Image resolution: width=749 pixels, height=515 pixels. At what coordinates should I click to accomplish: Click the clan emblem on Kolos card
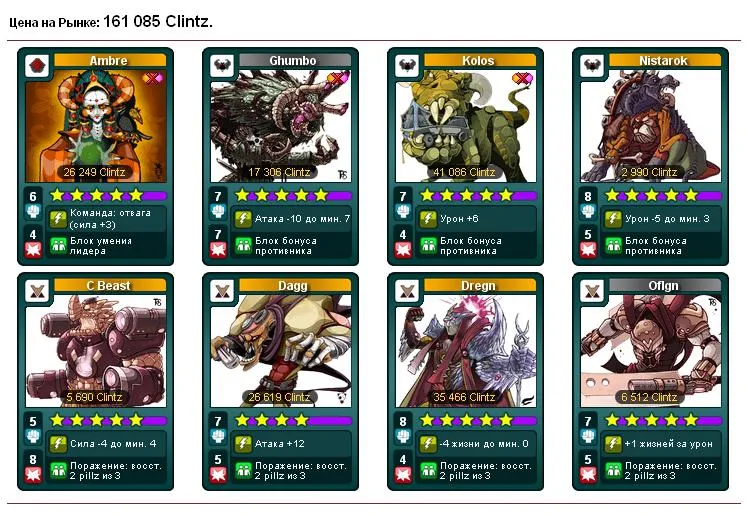407,65
